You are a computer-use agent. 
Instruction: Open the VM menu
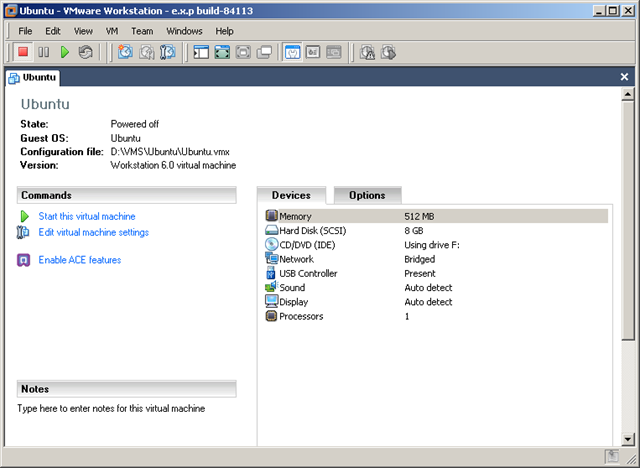coord(112,31)
